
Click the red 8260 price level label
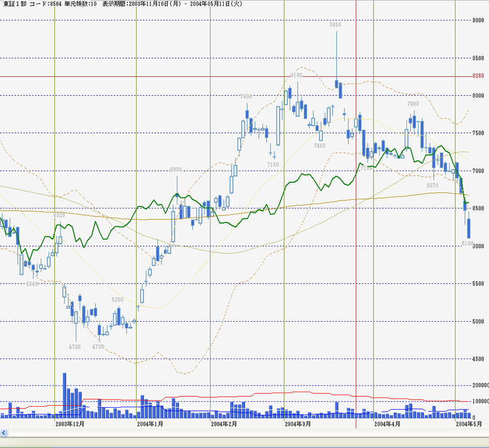point(478,77)
